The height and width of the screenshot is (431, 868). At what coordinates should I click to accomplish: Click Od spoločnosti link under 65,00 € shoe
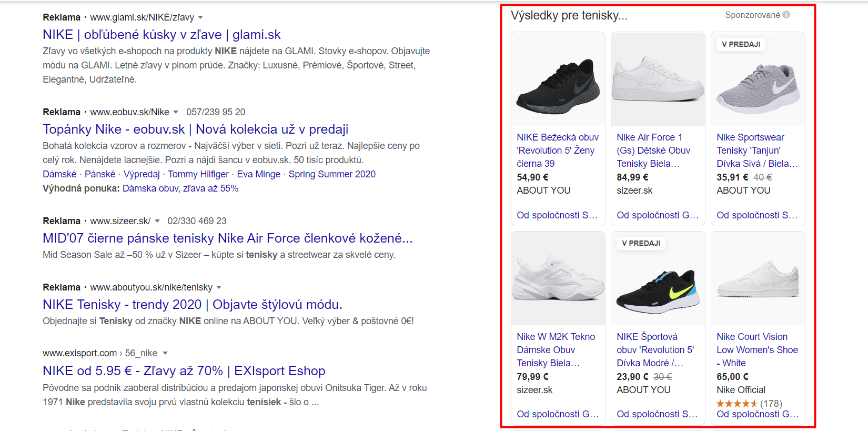pyautogui.click(x=758, y=414)
